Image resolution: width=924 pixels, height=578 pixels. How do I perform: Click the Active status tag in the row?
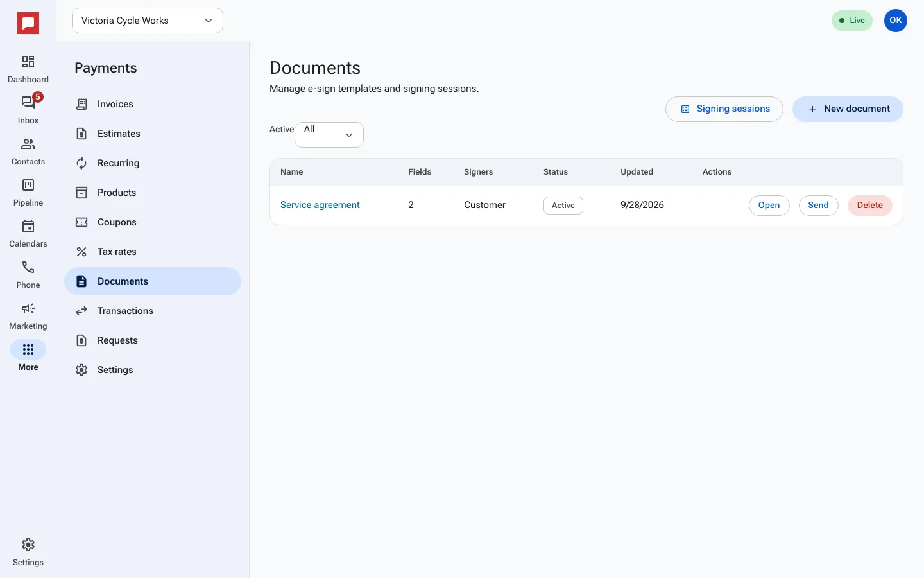(x=563, y=206)
